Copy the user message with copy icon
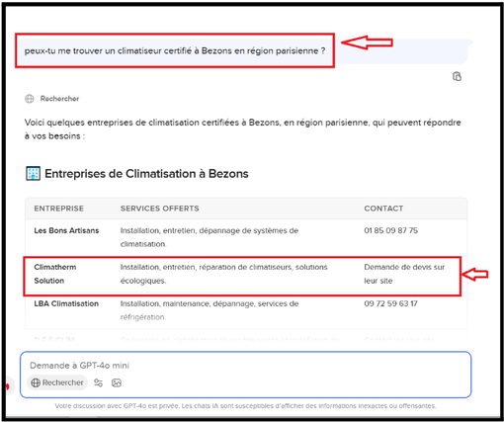The width and height of the screenshot is (504, 422). click(x=457, y=76)
